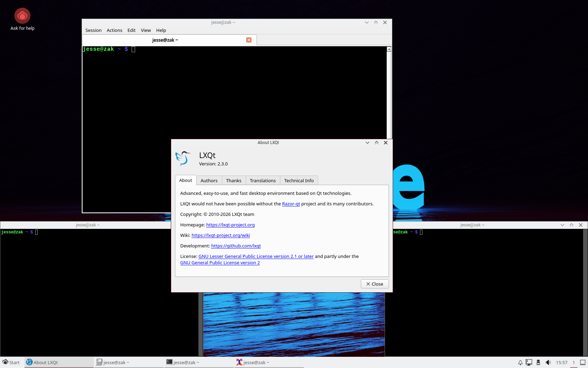Image resolution: width=588 pixels, height=368 pixels.
Task: Select desktop 1 in the pager
Action: [x=574, y=362]
